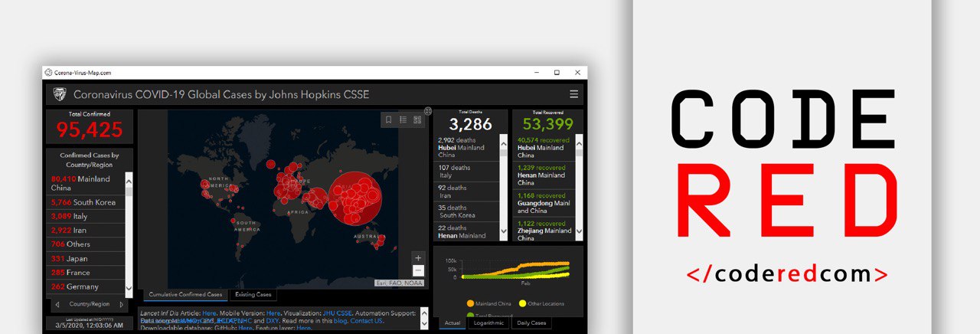Go to next Country/Region list page arrow

(121, 305)
